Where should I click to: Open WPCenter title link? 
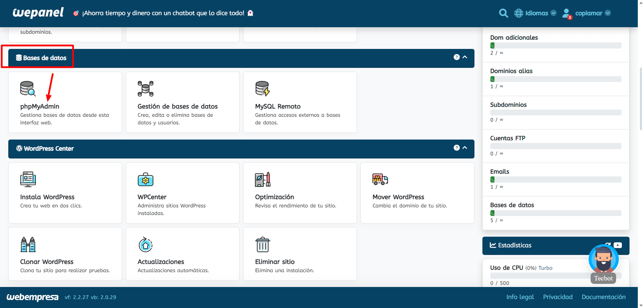[152, 197]
